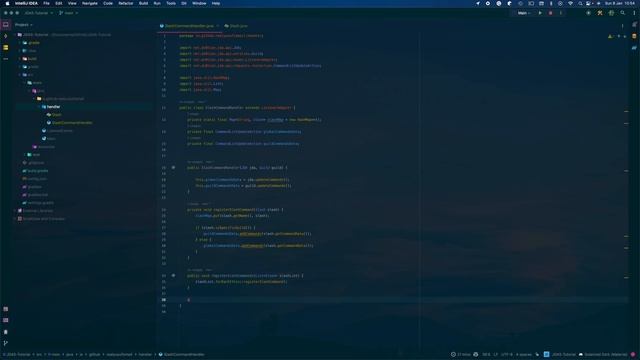Open the more run actions menu beside Stop
Screen dimensions: 640x360
point(560,13)
